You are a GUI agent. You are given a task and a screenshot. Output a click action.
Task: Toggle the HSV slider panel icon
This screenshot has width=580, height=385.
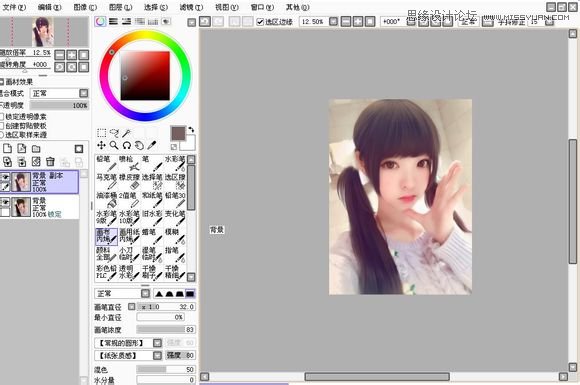127,21
